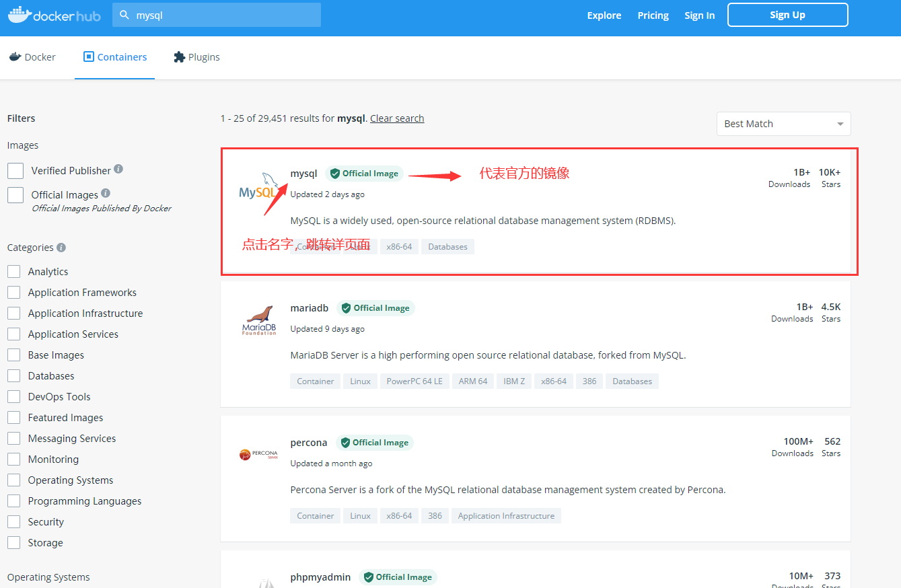Screen dimensions: 901x588
Task: Check the Official Images filter
Action: (x=15, y=195)
